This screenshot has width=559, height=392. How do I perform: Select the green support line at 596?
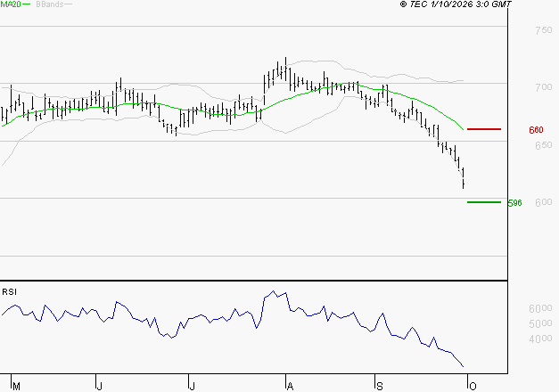[x=484, y=202]
